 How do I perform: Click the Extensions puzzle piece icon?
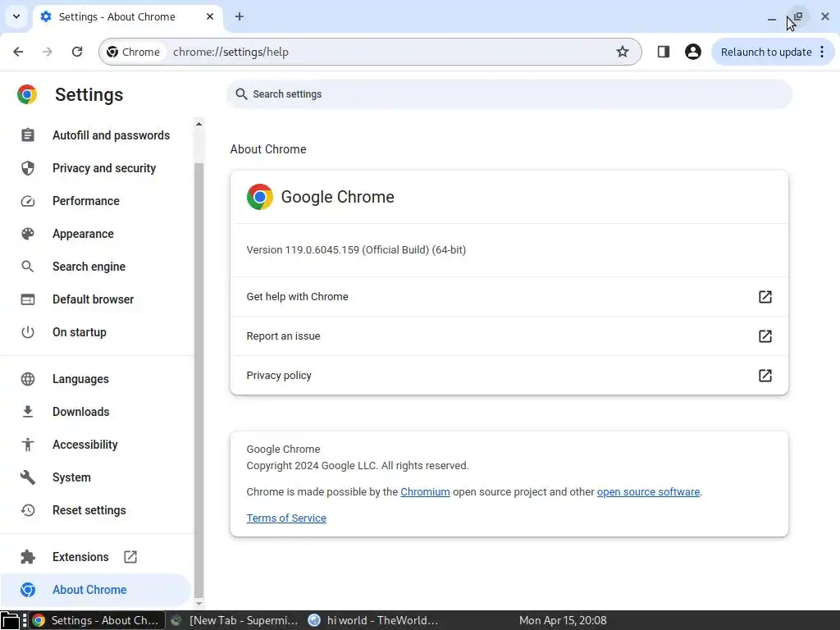coord(28,557)
